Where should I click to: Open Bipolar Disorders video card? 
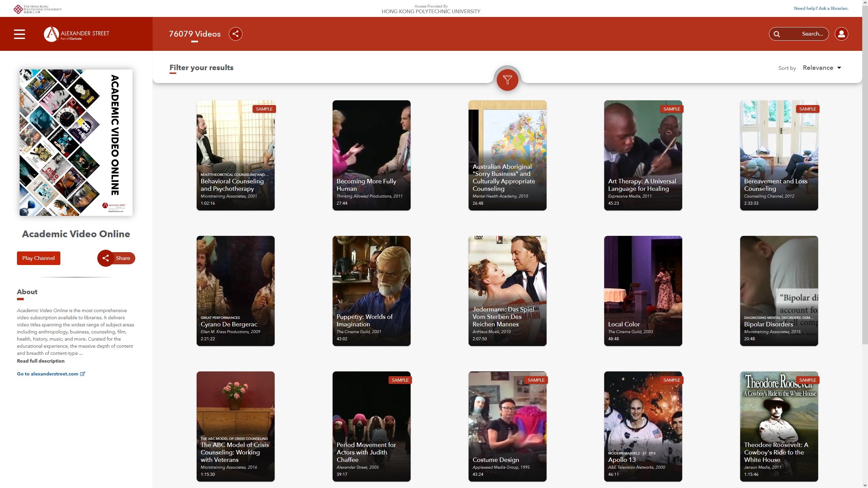[779, 291]
